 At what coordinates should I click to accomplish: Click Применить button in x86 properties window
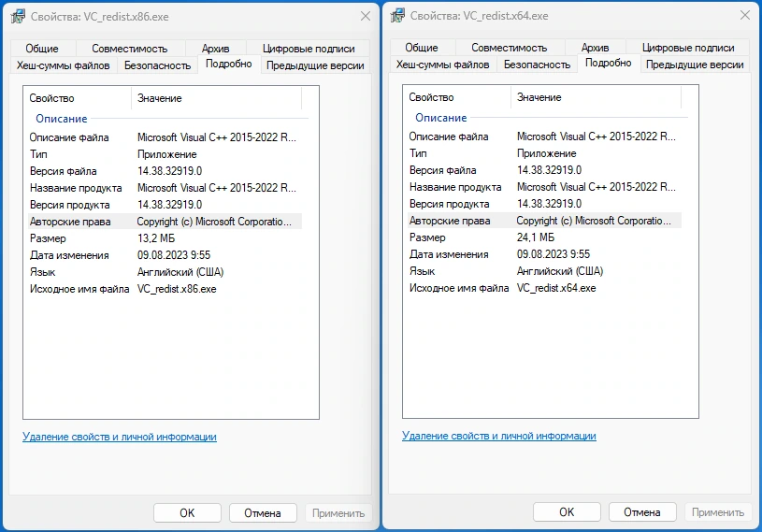(x=338, y=513)
